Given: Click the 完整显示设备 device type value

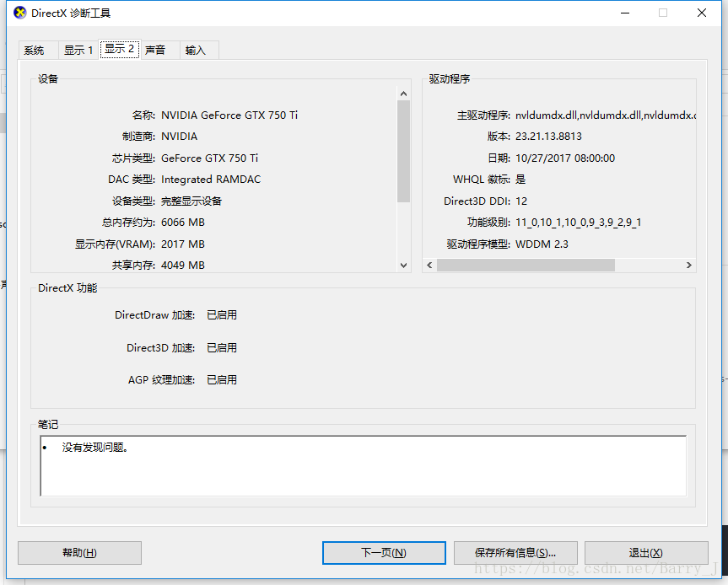Looking at the screenshot, I should pyautogui.click(x=191, y=201).
